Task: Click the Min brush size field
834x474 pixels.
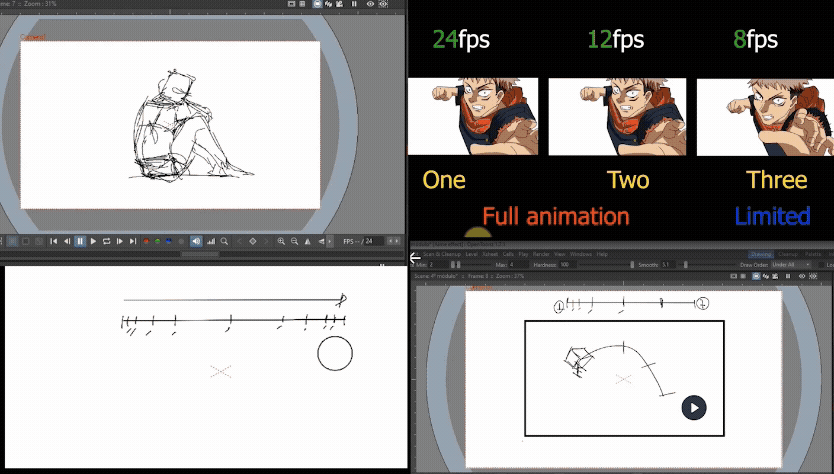Action: pos(438,265)
